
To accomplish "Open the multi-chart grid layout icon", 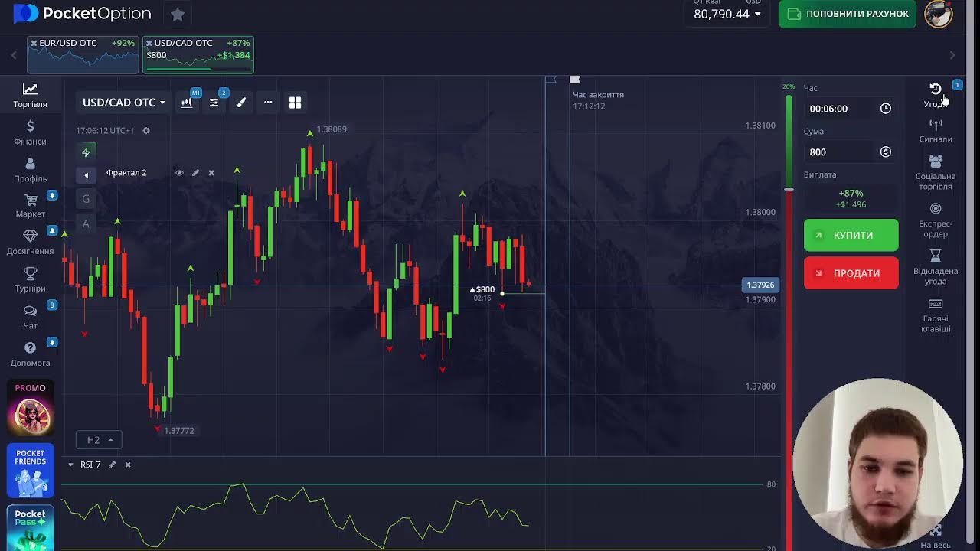I will [x=296, y=103].
